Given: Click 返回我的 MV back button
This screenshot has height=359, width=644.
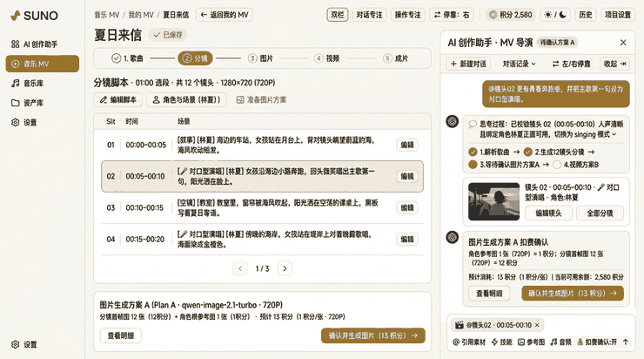Looking at the screenshot, I should 225,15.
